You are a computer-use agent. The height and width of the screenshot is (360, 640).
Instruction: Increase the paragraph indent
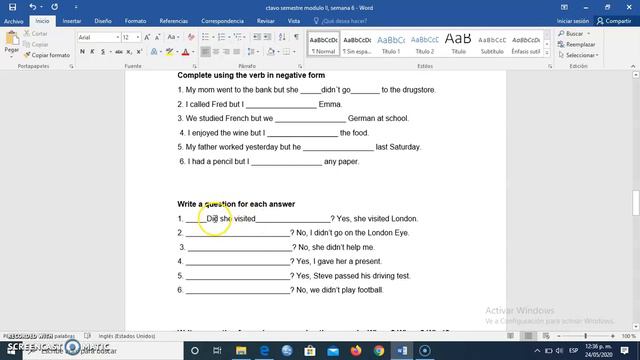267,37
